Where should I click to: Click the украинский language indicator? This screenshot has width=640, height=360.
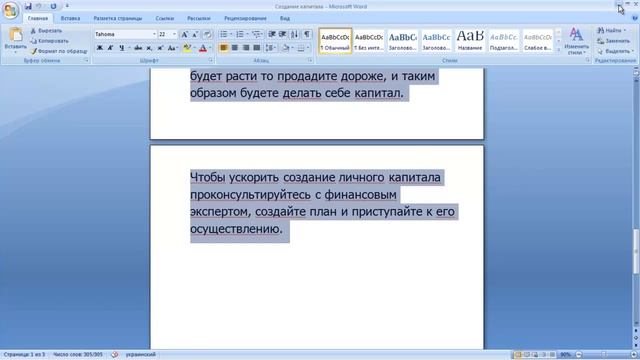click(140, 355)
